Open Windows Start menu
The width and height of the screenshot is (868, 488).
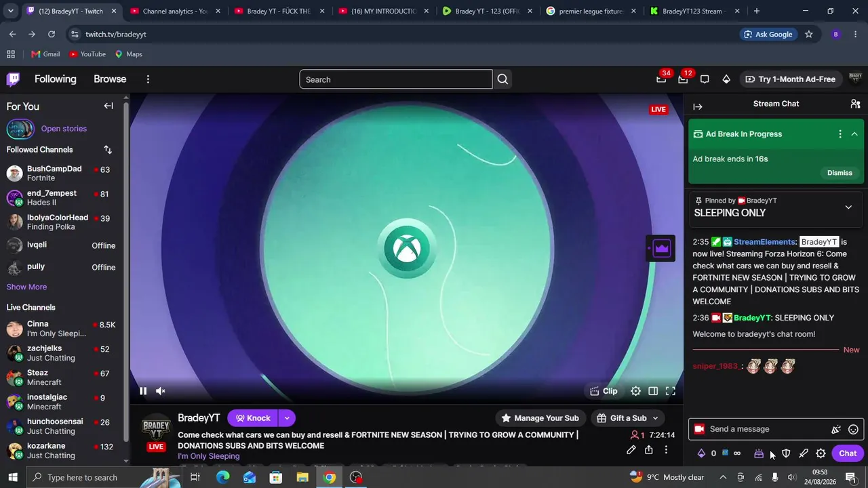[13, 477]
